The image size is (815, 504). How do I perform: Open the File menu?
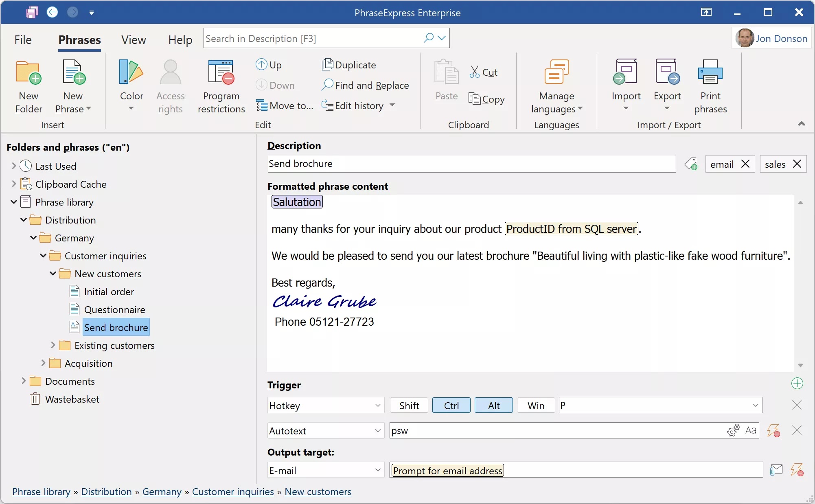(23, 39)
